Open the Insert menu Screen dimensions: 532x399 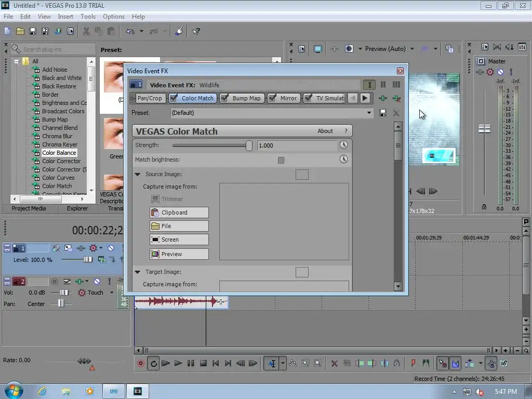pyautogui.click(x=65, y=16)
